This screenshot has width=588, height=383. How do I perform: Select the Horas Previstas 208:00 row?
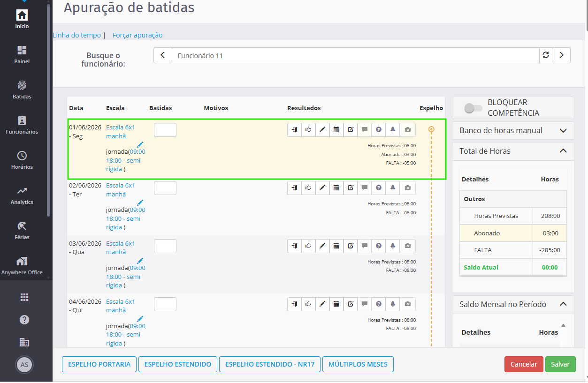513,216
